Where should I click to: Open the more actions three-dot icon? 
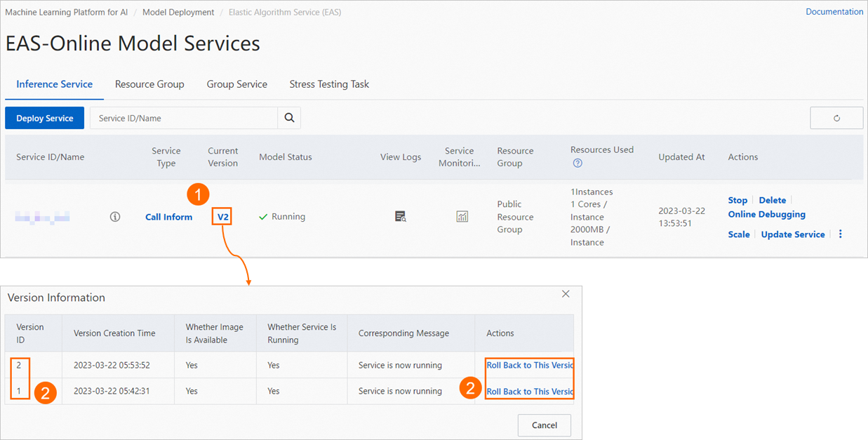coord(840,234)
